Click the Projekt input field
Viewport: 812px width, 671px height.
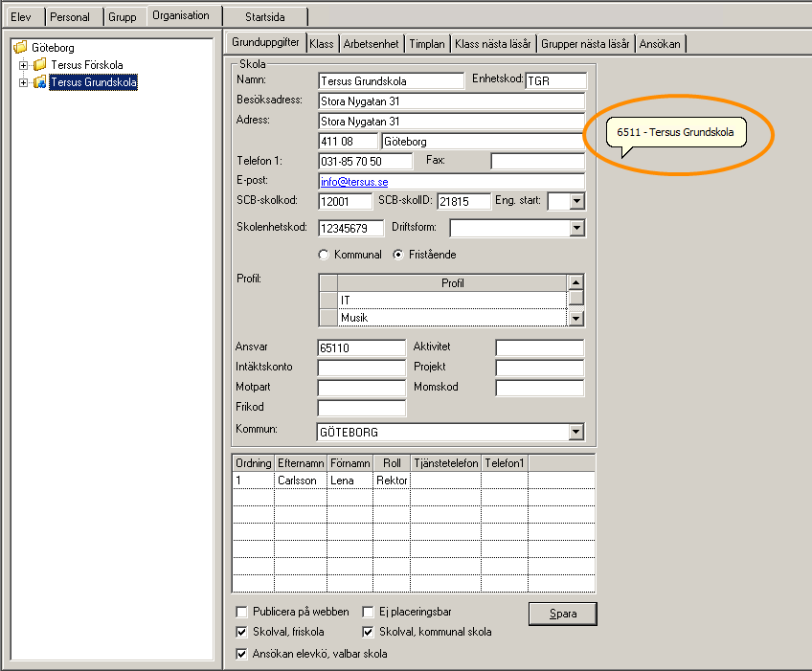click(x=540, y=369)
